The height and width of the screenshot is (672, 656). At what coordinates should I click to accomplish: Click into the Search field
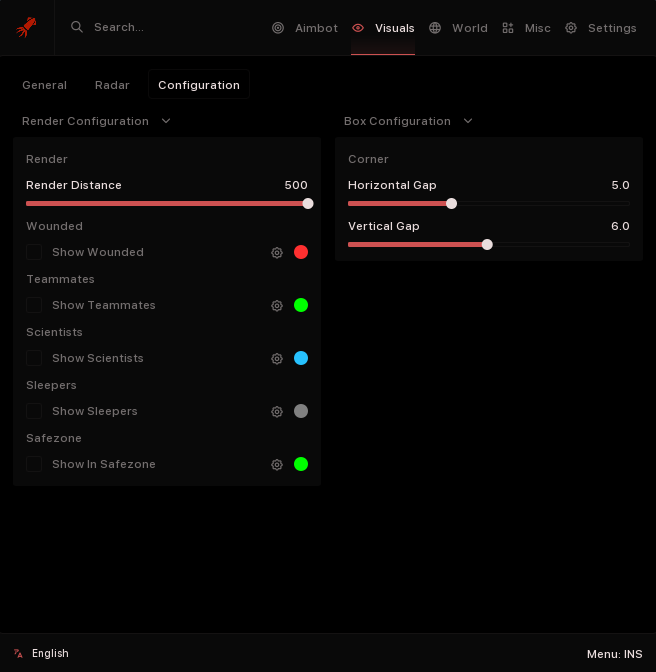160,27
